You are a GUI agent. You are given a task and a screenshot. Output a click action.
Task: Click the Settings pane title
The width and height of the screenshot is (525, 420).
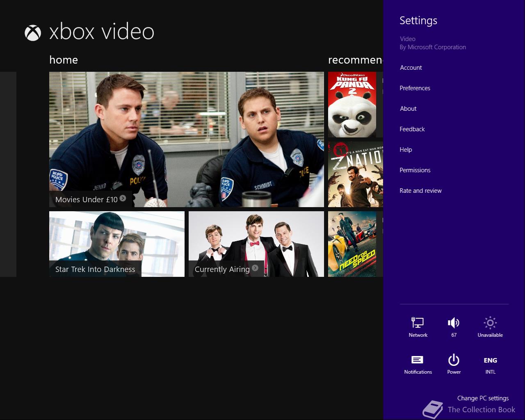coord(418,21)
